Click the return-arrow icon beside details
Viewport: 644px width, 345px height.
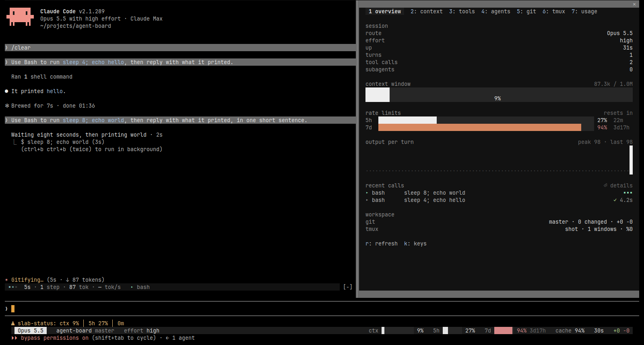click(x=605, y=185)
